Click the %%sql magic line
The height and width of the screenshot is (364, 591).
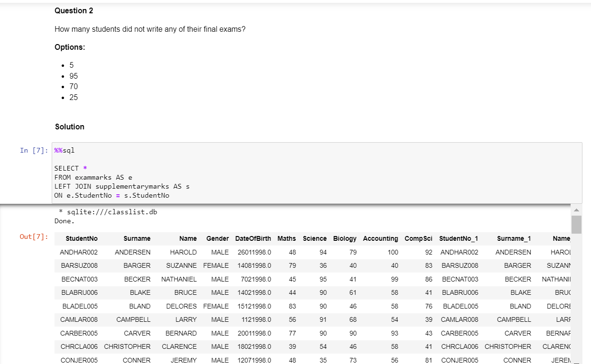[65, 150]
